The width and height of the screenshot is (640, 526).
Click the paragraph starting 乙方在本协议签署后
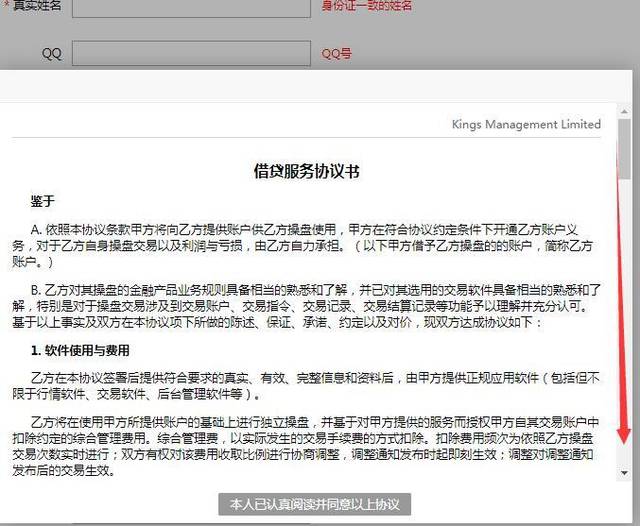306,386
